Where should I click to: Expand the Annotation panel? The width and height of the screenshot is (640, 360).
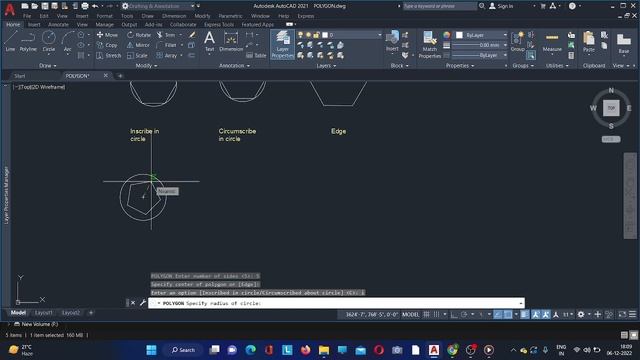point(234,66)
